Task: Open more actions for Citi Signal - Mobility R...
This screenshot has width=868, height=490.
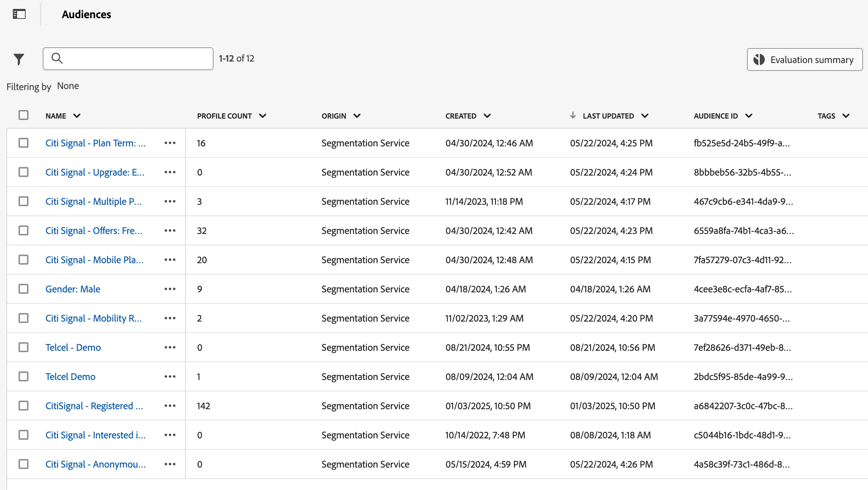Action: pyautogui.click(x=170, y=318)
